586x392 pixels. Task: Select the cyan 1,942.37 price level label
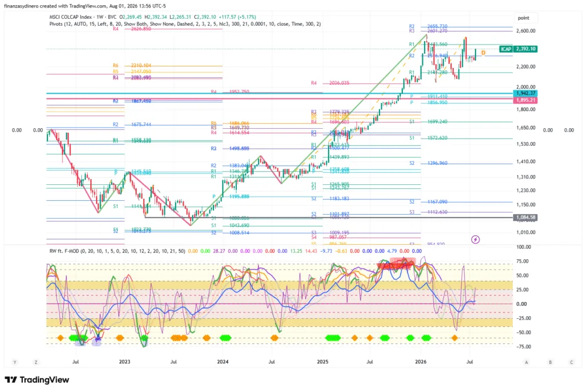pyautogui.click(x=525, y=93)
